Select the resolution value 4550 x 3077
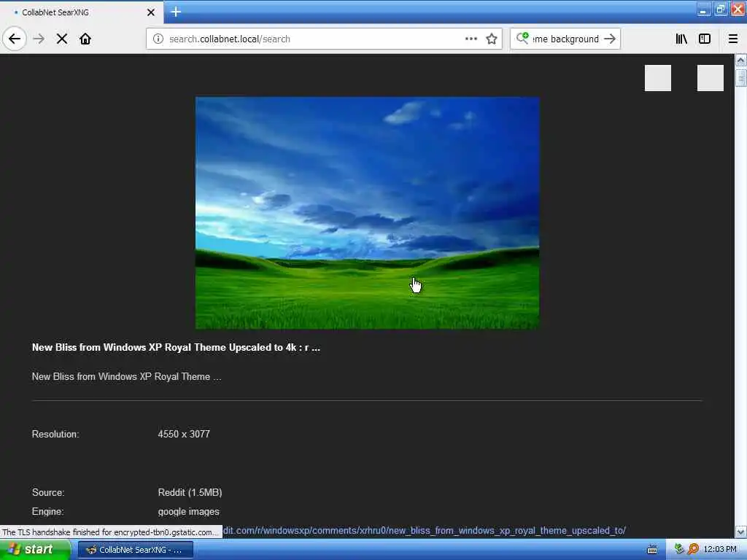Screen dimensions: 747x560 [x=184, y=435]
